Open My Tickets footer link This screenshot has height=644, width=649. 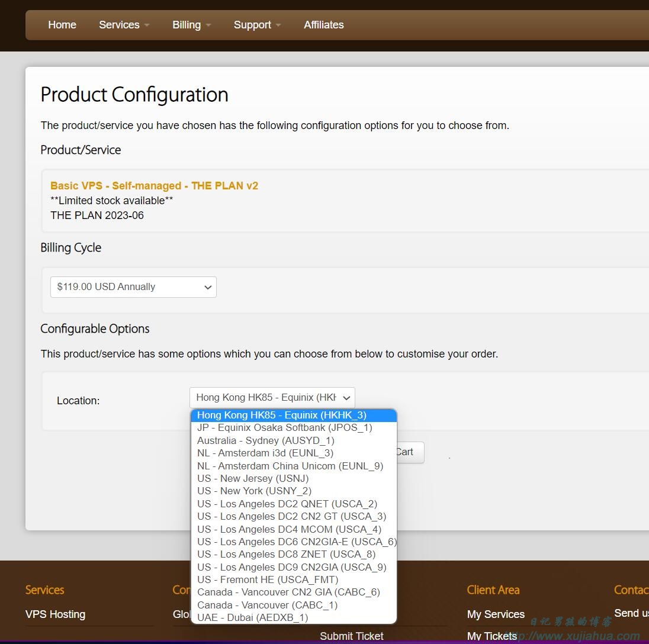click(x=491, y=636)
